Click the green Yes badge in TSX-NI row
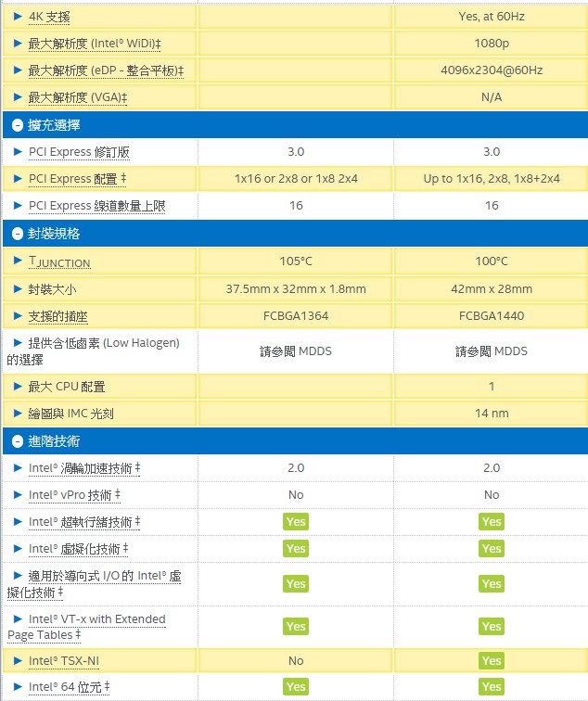Screen dimensions: 588x701 pos(492,660)
